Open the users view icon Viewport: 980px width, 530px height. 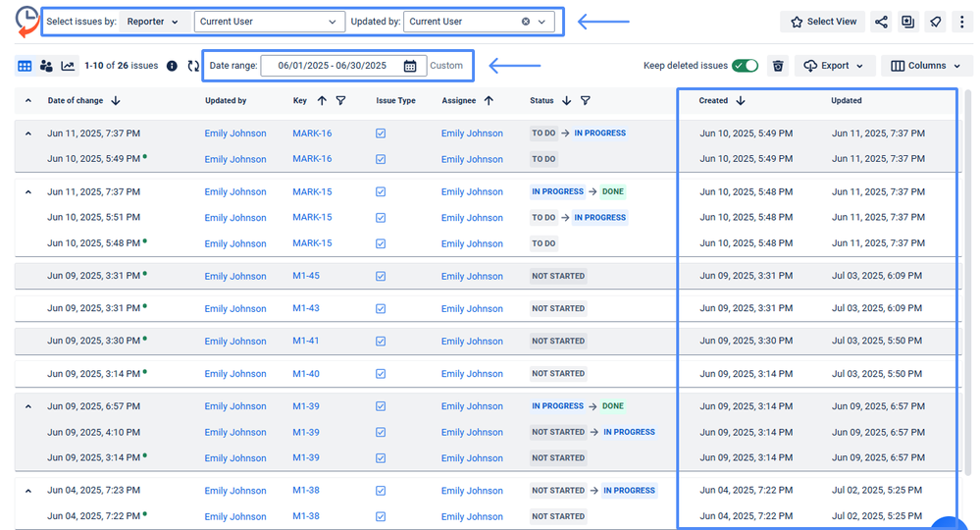pyautogui.click(x=46, y=66)
